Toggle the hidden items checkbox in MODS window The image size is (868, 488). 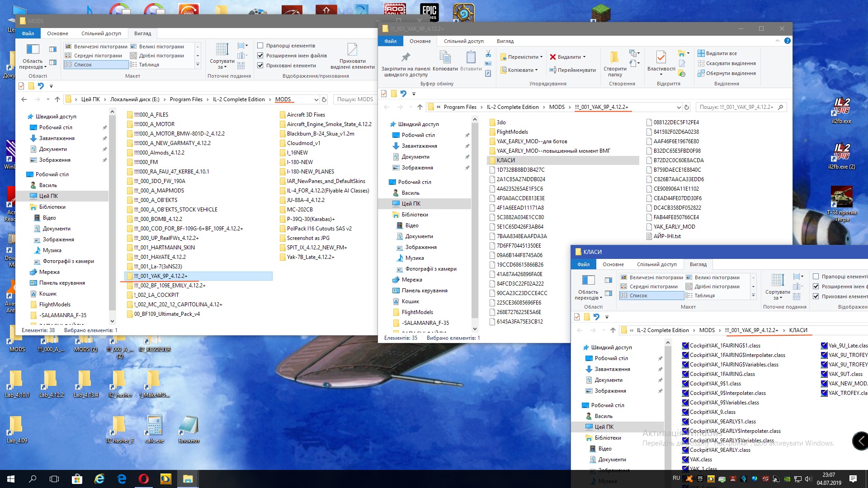pyautogui.click(x=260, y=66)
